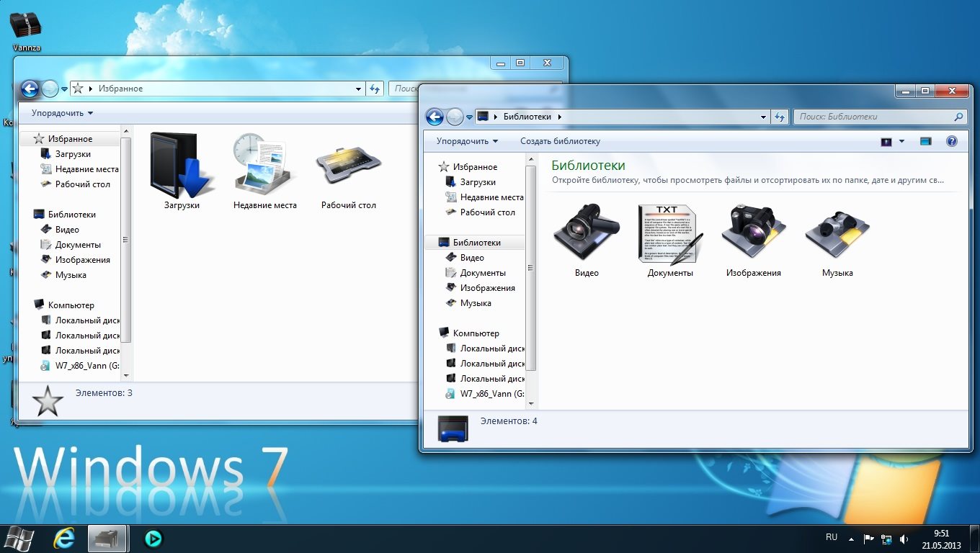980x553 pixels.
Task: Select Библиотеки in Избранное window sidebar
Action: (71, 215)
